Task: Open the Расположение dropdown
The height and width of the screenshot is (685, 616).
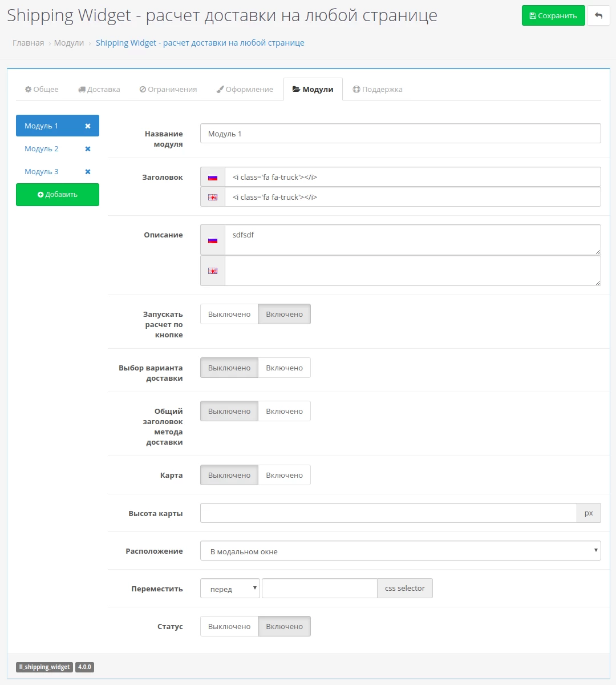Action: pos(400,551)
